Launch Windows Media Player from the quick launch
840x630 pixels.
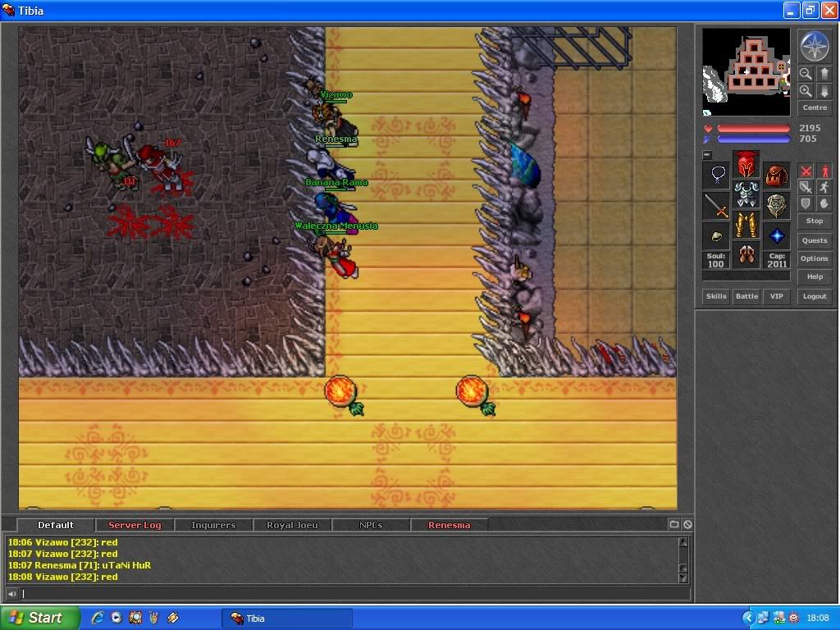[116, 618]
